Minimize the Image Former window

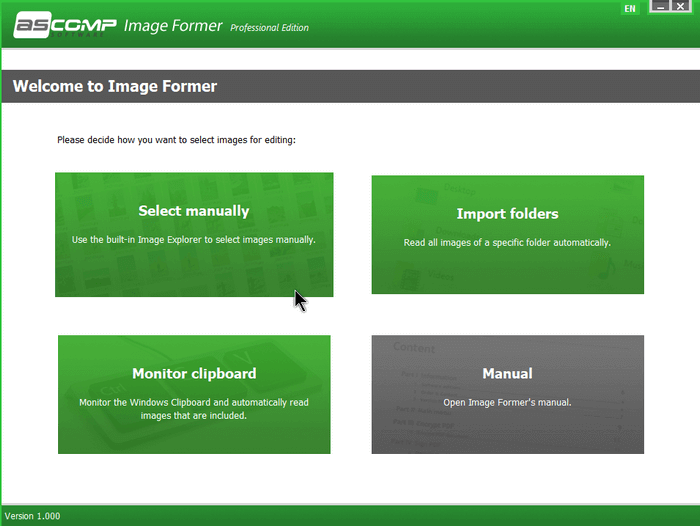pos(660,6)
